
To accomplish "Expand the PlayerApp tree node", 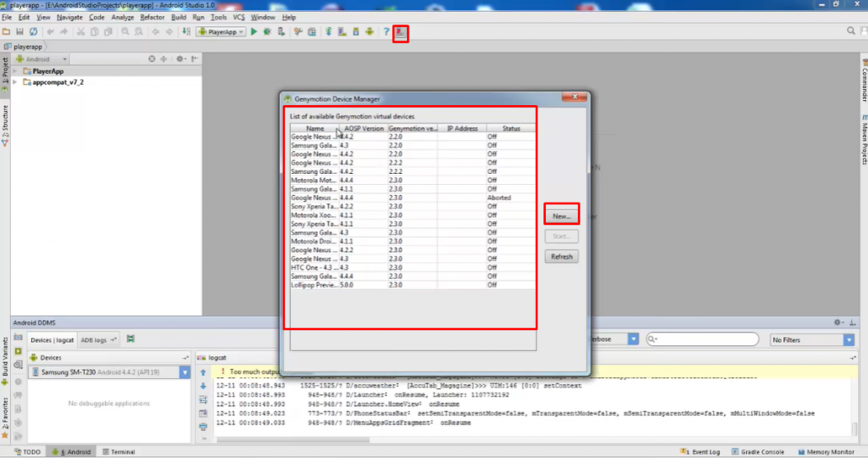I will [x=15, y=71].
